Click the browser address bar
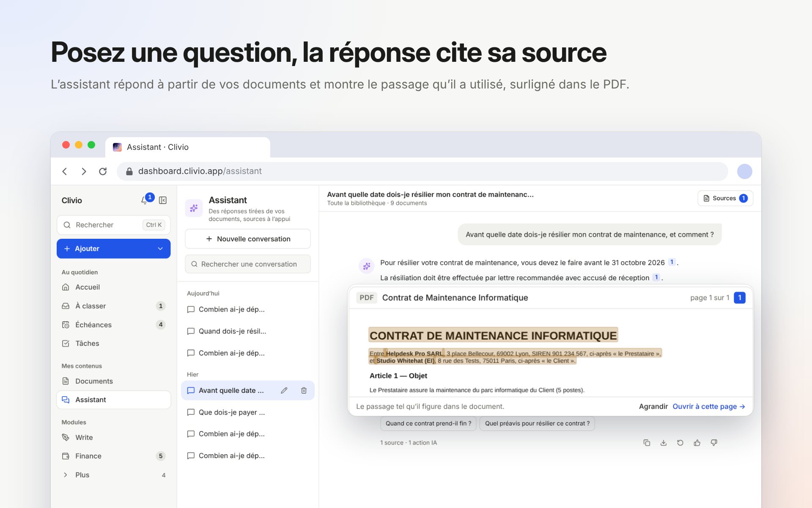Image resolution: width=812 pixels, height=508 pixels. click(422, 171)
